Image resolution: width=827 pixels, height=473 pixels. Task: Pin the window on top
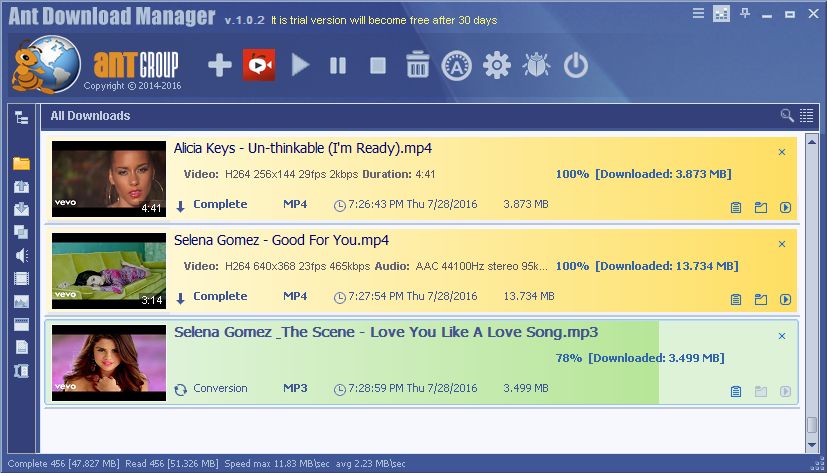click(745, 13)
